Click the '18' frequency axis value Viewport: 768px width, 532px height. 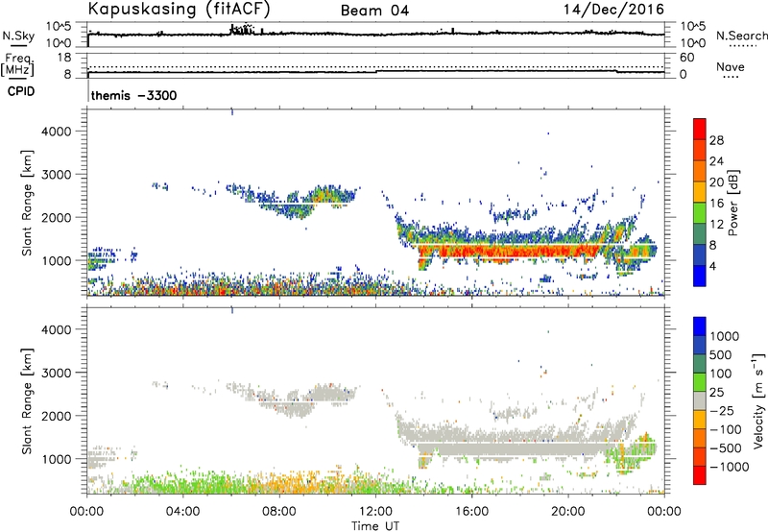(64, 58)
